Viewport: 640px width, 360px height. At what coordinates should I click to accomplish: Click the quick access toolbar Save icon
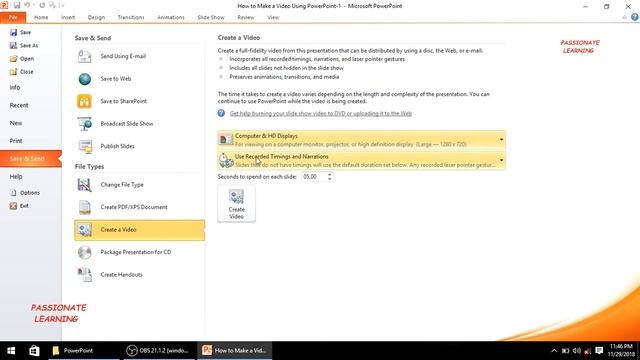click(17, 5)
